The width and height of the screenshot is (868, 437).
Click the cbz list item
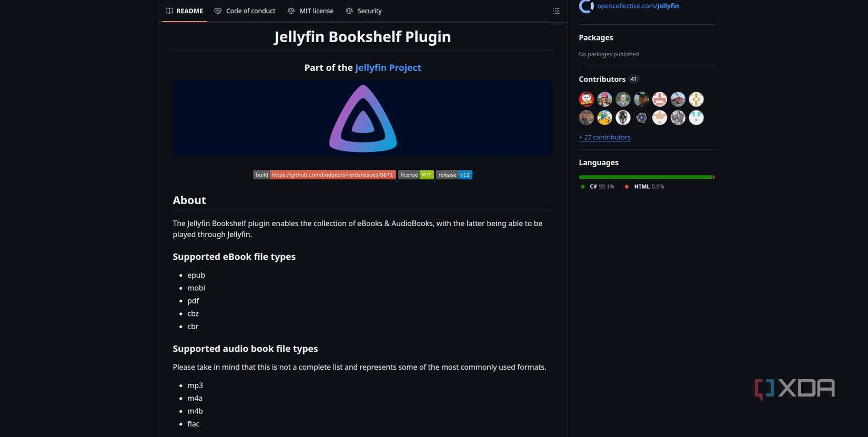point(193,313)
